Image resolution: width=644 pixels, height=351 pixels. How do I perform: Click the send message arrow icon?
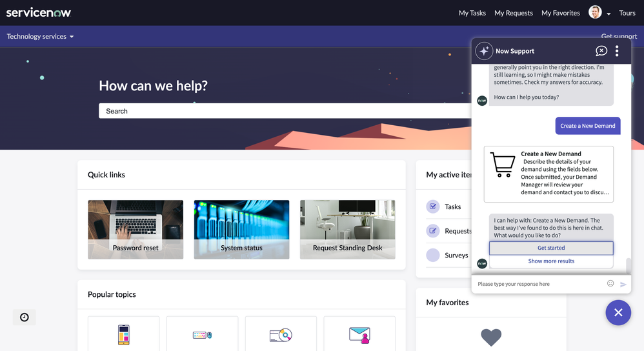point(623,284)
